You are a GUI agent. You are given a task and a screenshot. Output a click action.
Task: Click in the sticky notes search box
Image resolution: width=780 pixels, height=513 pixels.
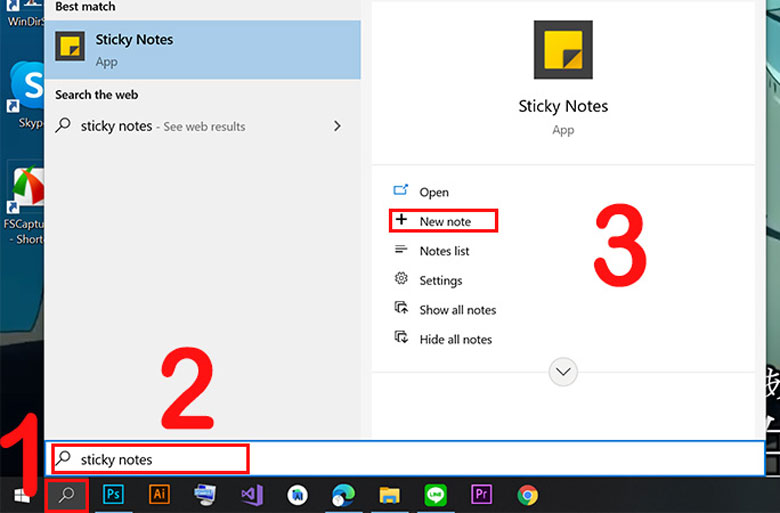[407, 458]
